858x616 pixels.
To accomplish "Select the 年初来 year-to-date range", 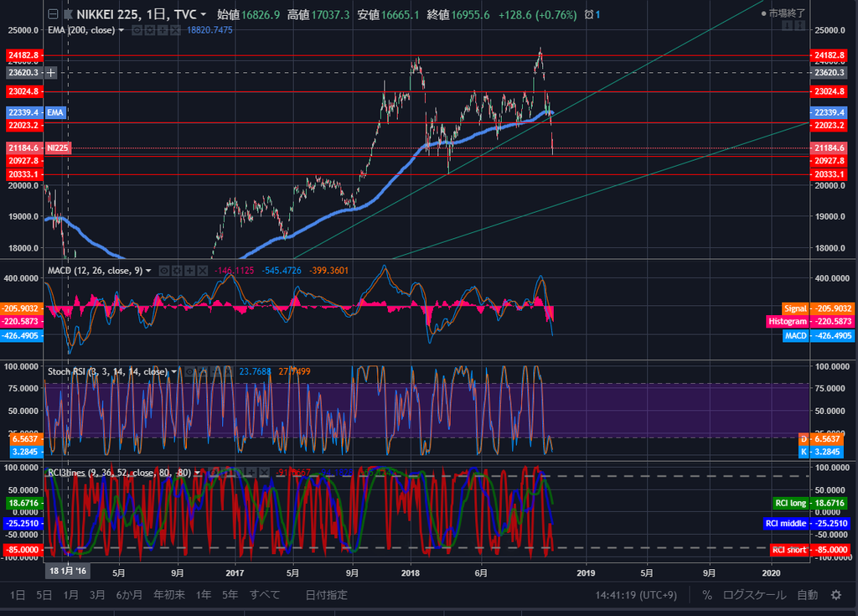I will pos(169,595).
